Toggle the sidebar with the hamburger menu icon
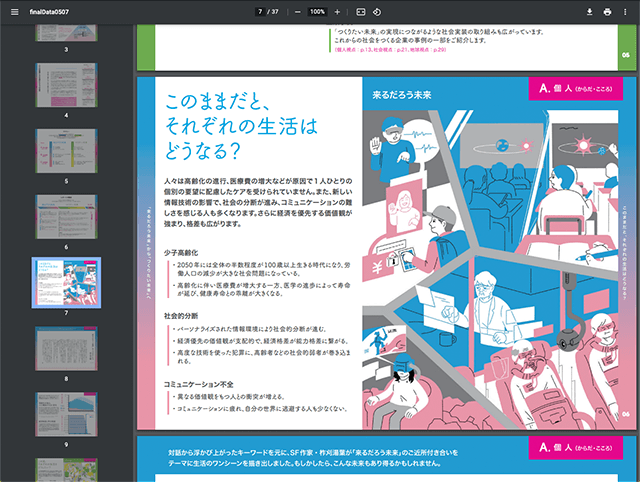This screenshot has width=640, height=482. pyautogui.click(x=14, y=11)
